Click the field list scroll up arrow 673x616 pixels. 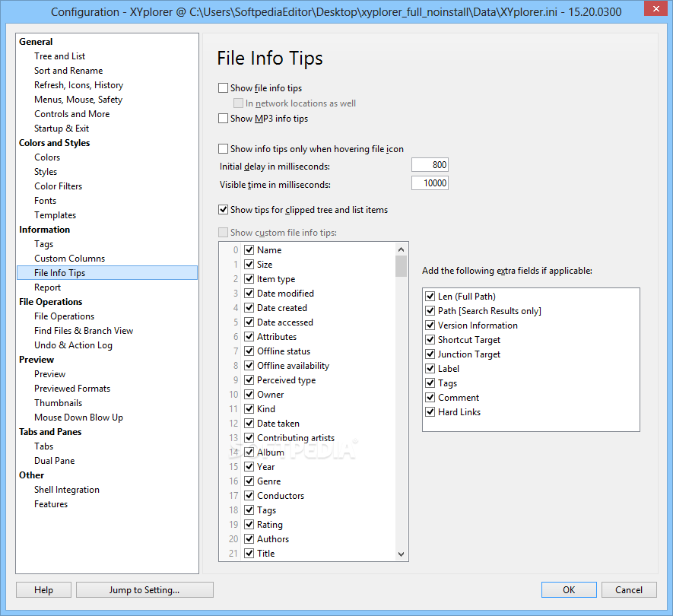click(401, 249)
